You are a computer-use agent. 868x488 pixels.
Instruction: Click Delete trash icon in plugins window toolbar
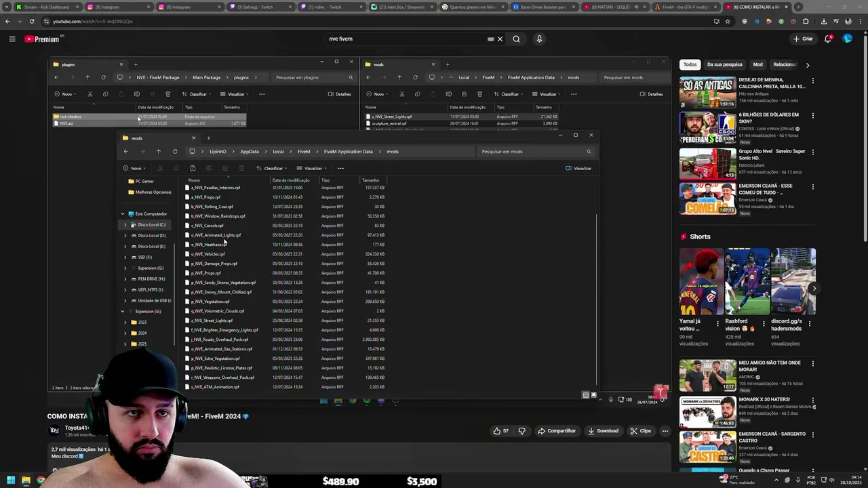[168, 94]
